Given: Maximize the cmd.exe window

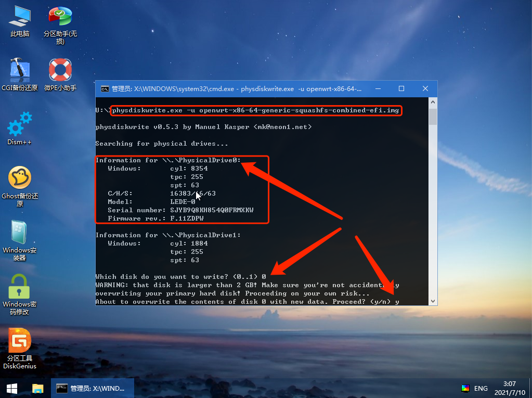Looking at the screenshot, I should tap(401, 88).
